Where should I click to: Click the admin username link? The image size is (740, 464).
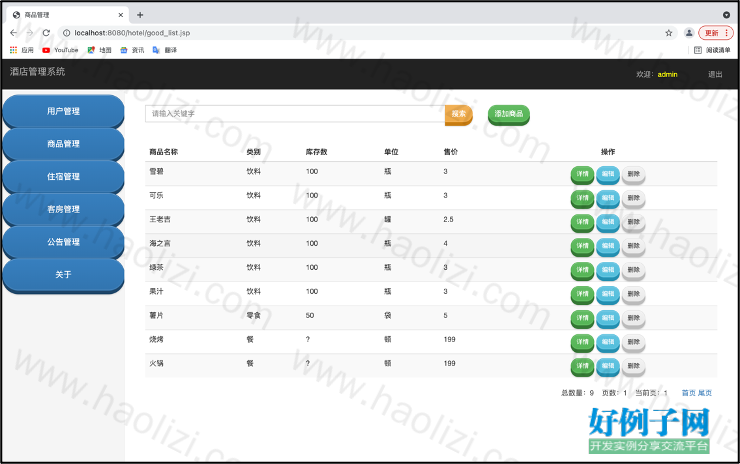(667, 74)
